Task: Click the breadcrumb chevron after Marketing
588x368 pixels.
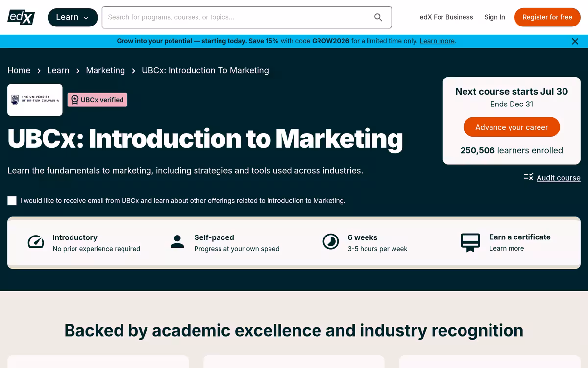Action: (x=133, y=71)
